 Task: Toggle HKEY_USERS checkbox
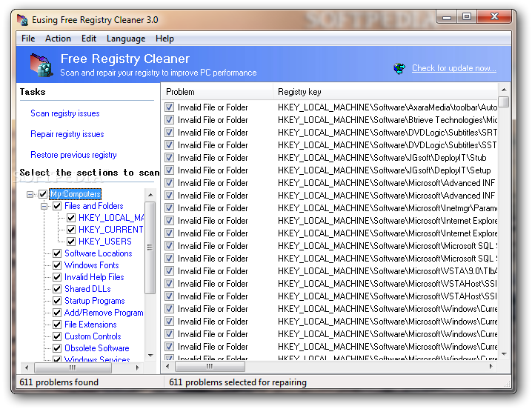[71, 242]
